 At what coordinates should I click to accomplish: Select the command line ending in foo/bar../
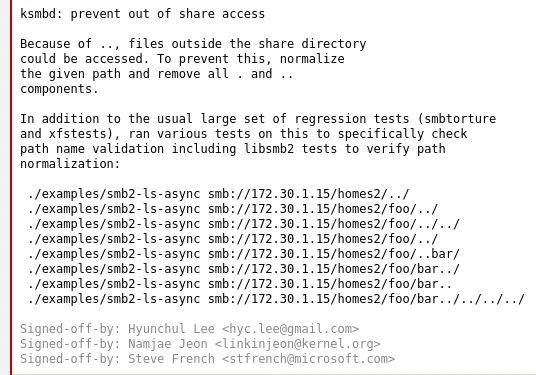click(x=244, y=269)
